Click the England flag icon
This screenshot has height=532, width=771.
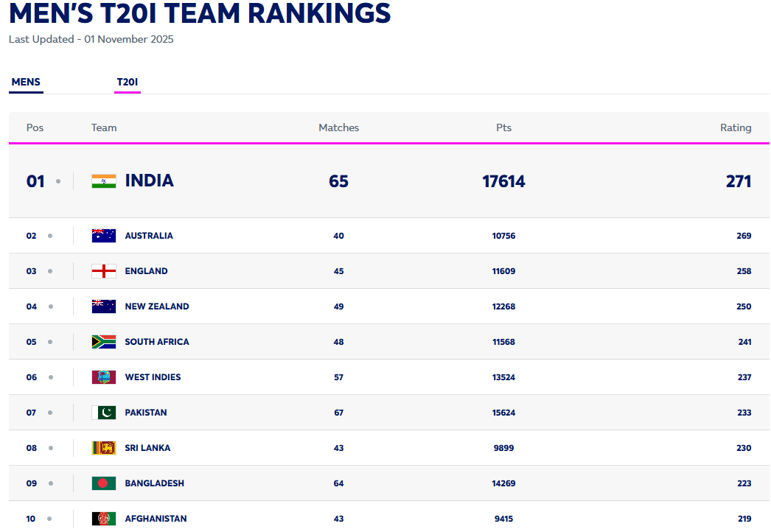click(104, 271)
